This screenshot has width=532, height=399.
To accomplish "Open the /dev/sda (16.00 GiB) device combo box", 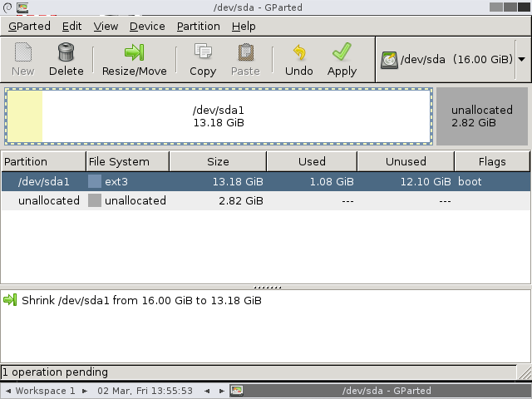I will tap(453, 60).
